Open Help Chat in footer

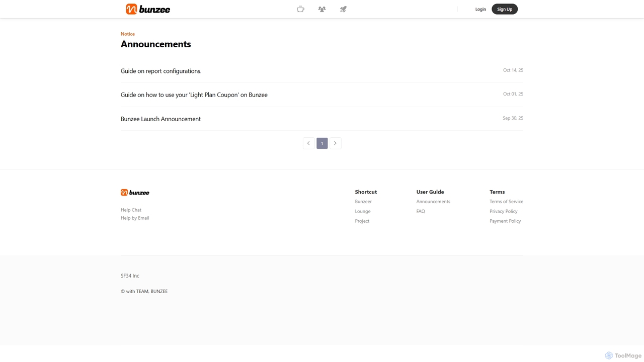(131, 210)
